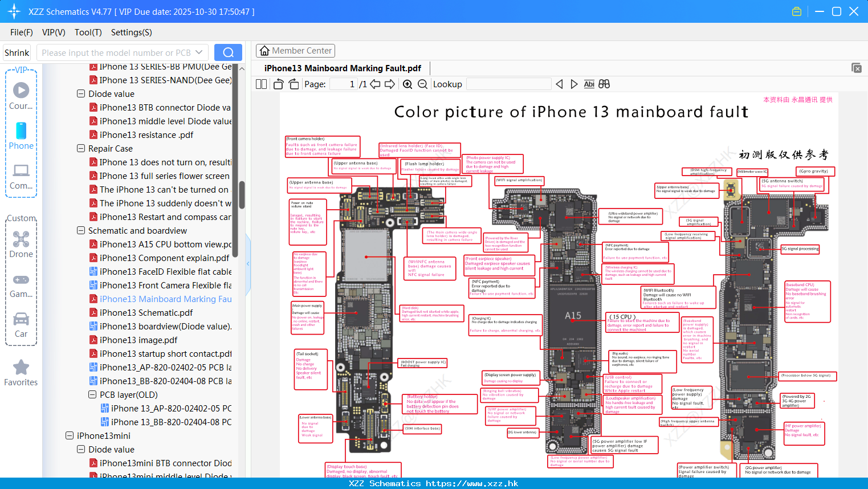Open iPhone13 A15 CPU bottom view file
The image size is (868, 489).
[160, 244]
